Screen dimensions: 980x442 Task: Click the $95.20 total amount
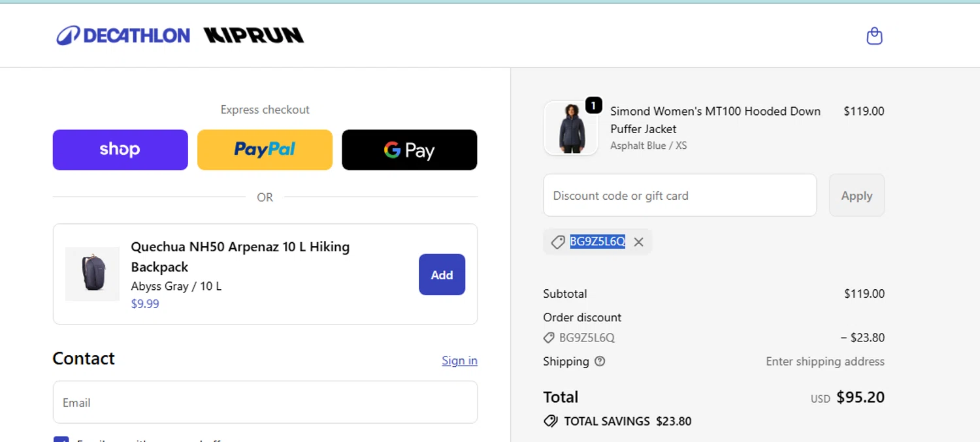[x=860, y=397]
